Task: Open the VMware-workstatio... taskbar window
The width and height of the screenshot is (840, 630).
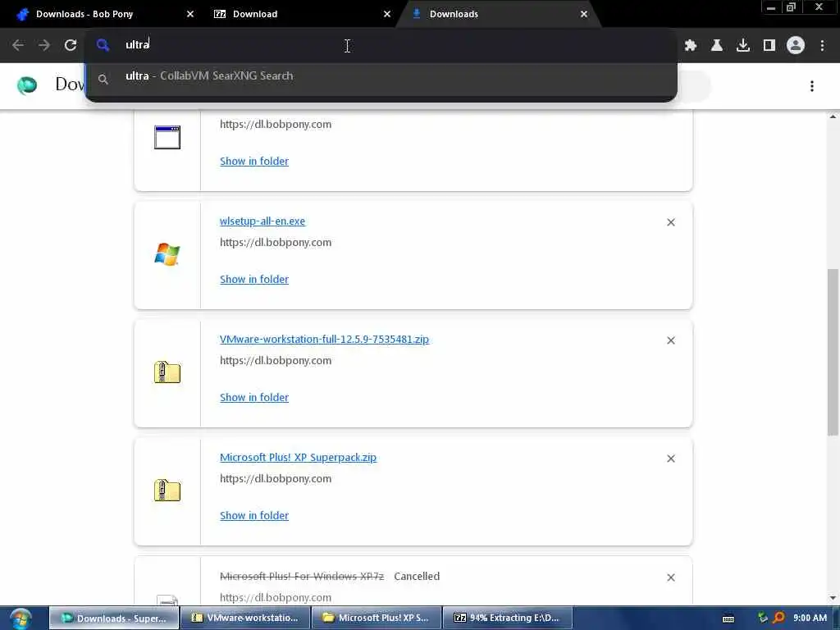Action: point(244,619)
